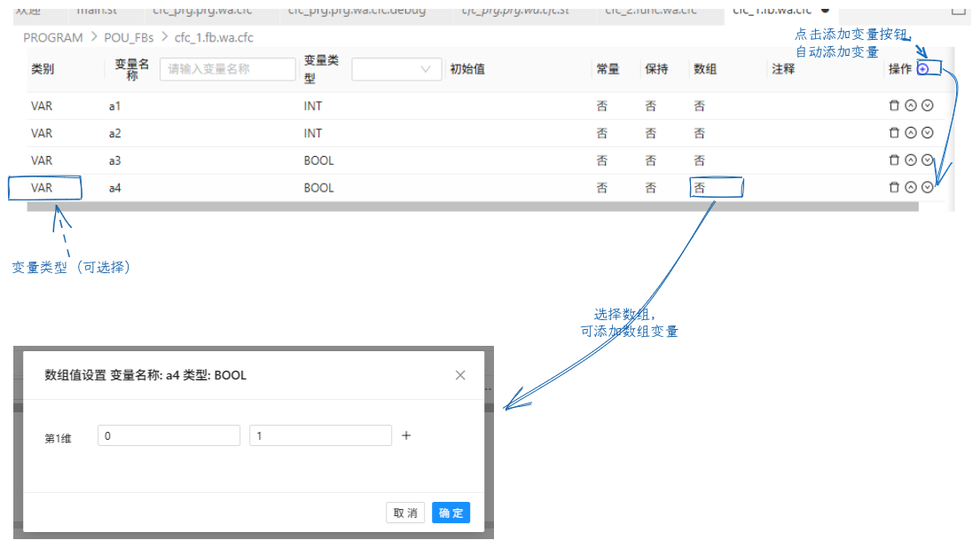Move variable a4 down
980x548 pixels.
(x=928, y=187)
